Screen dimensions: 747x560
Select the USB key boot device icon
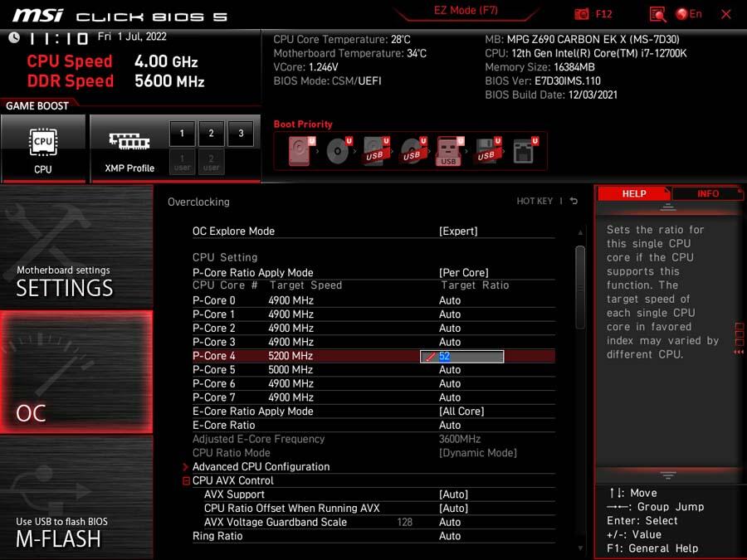449,151
